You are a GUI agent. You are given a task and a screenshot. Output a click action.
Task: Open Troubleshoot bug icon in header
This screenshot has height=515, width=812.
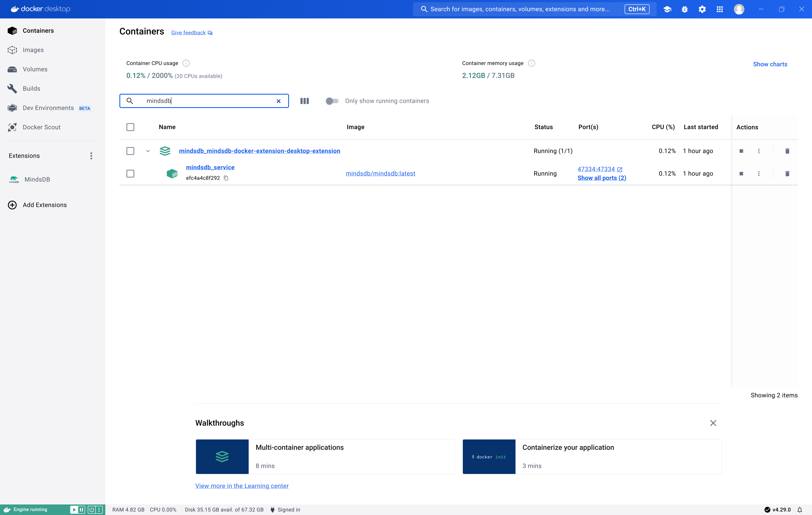tap(684, 9)
